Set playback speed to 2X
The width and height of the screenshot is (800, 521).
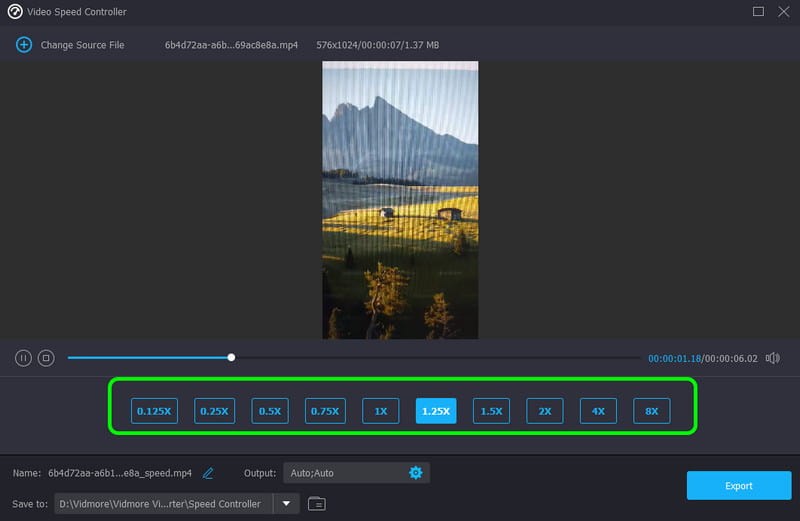(x=545, y=411)
